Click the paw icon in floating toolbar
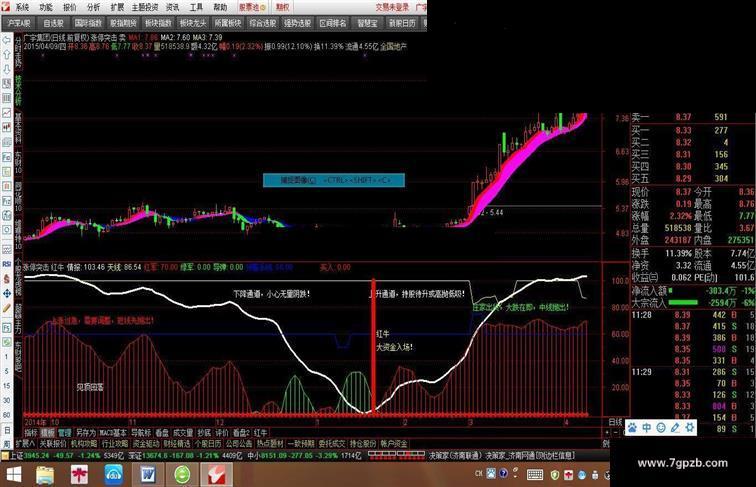This screenshot has width=756, height=487. [x=633, y=427]
